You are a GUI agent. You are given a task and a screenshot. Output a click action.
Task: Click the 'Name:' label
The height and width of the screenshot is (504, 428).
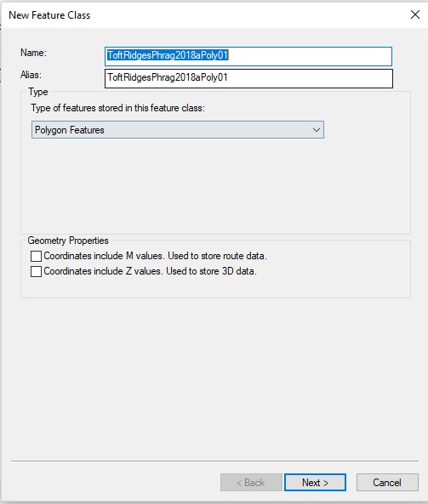(33, 53)
